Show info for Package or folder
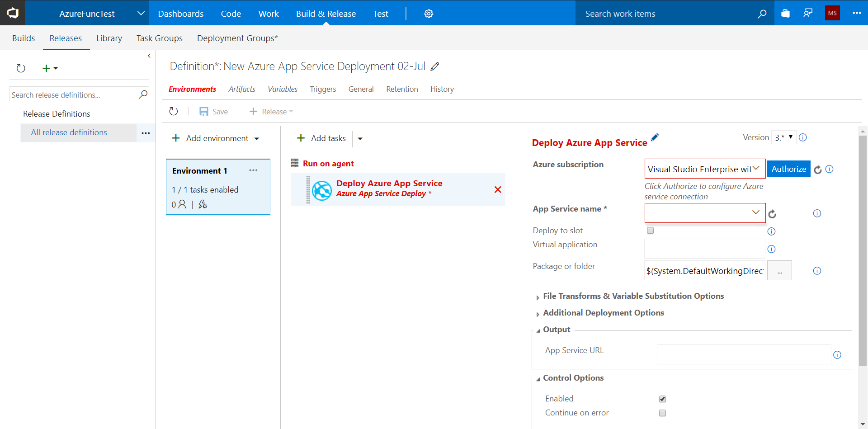Screen dimensions: 868x429 point(817,271)
